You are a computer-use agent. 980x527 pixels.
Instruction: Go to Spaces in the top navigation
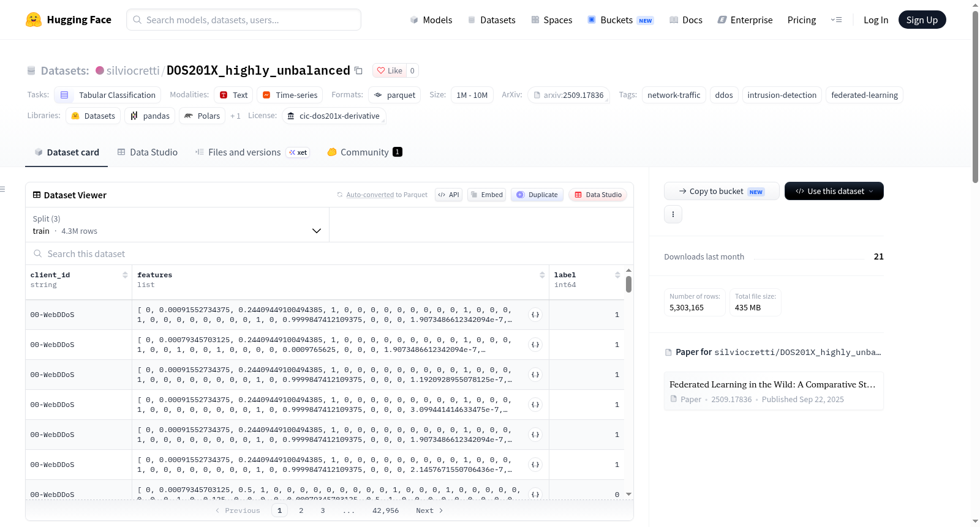(x=552, y=20)
